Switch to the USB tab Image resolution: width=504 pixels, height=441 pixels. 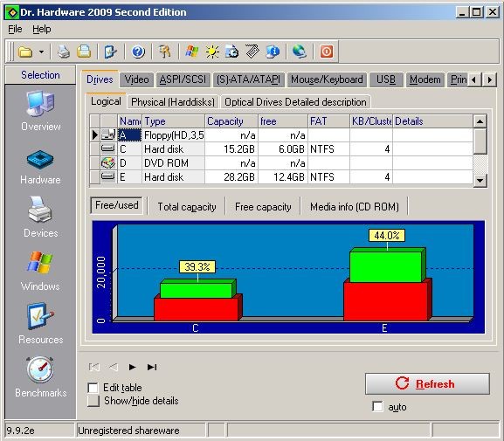[386, 79]
